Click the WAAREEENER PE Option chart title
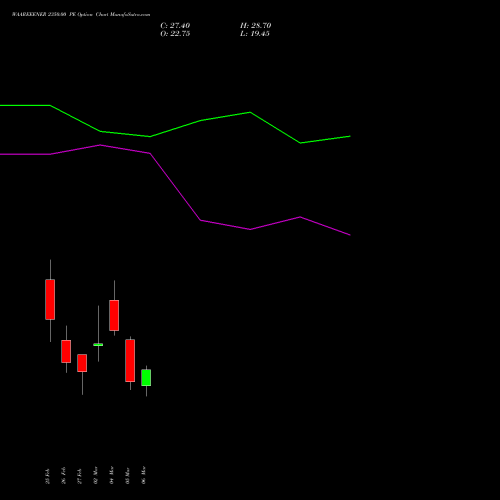 coord(81,15)
